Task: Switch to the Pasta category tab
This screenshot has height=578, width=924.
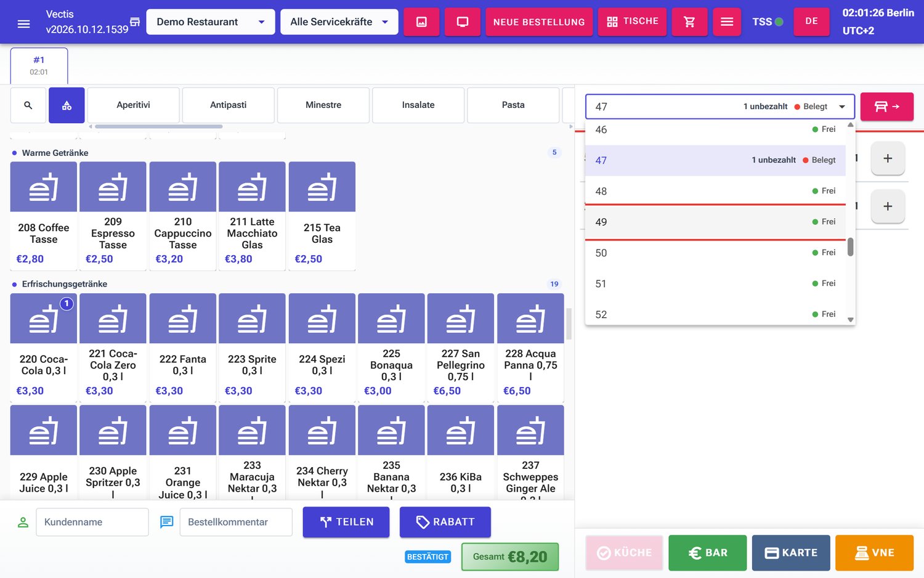Action: tap(513, 105)
